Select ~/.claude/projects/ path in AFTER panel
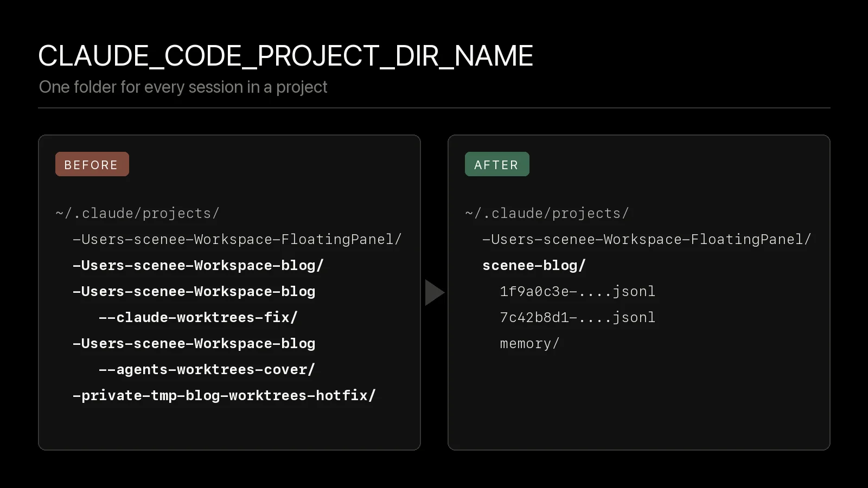This screenshot has width=868, height=488. (547, 213)
